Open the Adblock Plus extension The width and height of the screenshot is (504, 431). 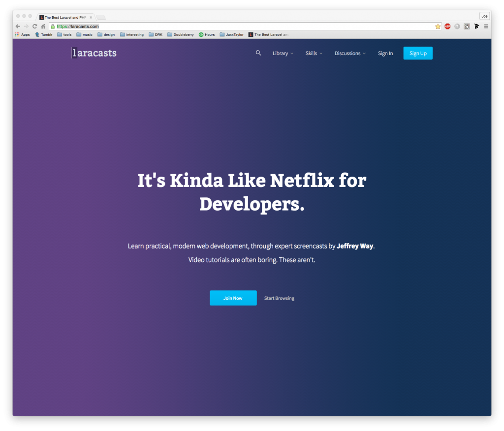(447, 27)
